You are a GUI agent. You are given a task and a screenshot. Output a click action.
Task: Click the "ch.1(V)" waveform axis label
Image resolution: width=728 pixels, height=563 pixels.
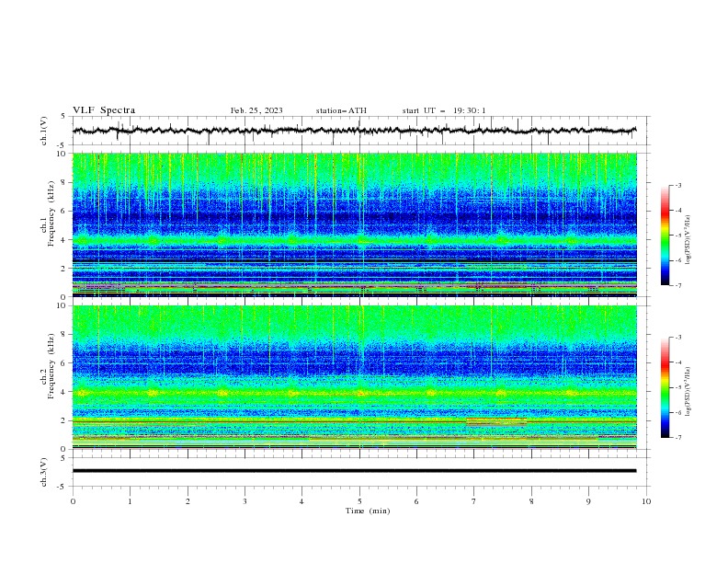click(x=44, y=131)
